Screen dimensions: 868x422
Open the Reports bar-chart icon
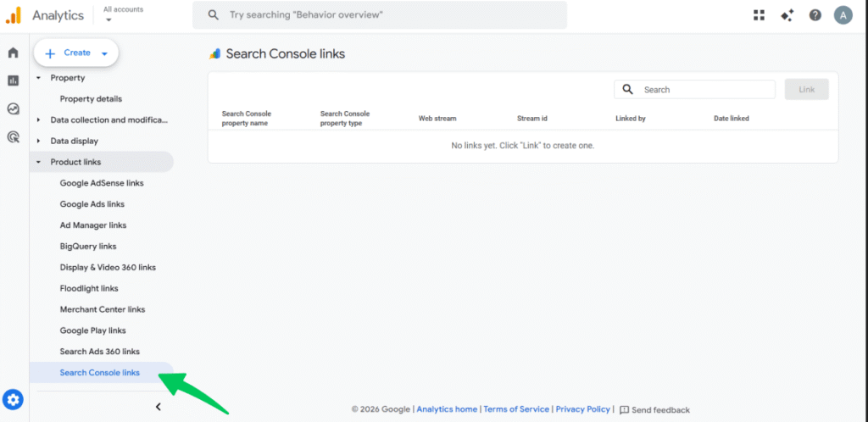13,81
